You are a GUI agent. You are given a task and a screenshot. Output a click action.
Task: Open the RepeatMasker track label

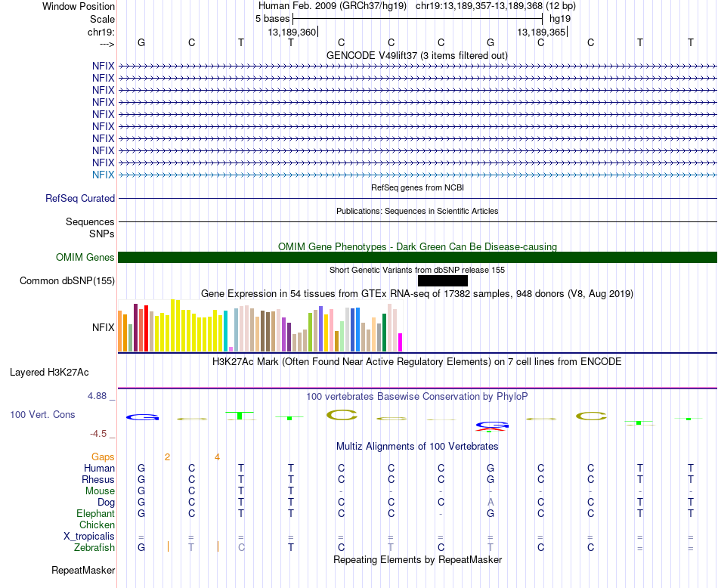[83, 570]
